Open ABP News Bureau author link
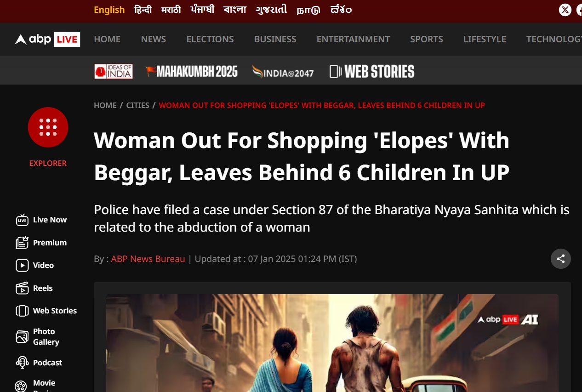This screenshot has height=392, width=582. click(x=148, y=259)
